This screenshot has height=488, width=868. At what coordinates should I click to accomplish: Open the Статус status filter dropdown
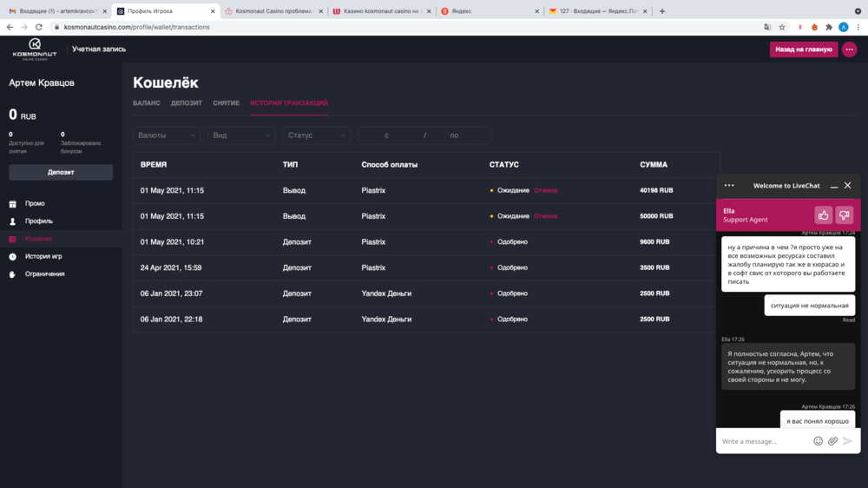(316, 135)
